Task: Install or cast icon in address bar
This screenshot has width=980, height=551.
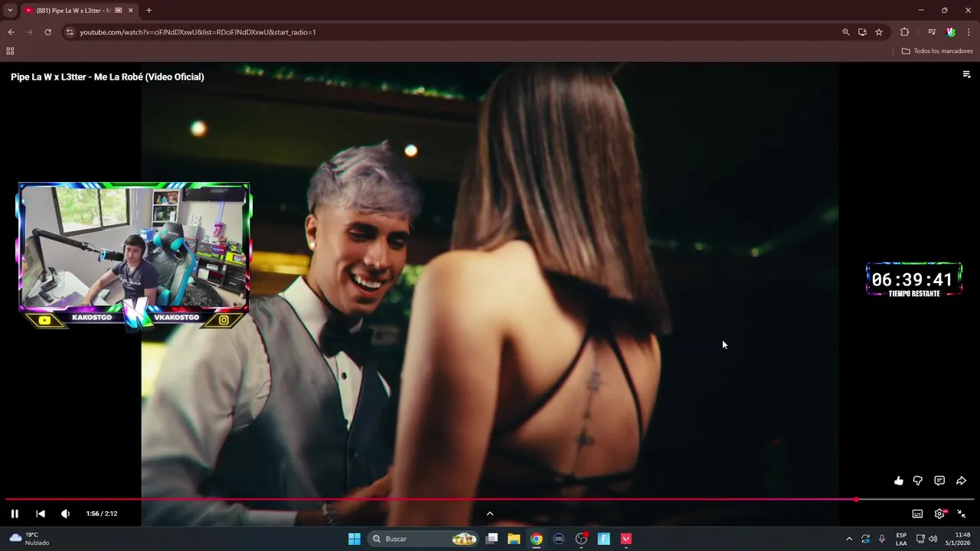Action: pyautogui.click(x=862, y=32)
